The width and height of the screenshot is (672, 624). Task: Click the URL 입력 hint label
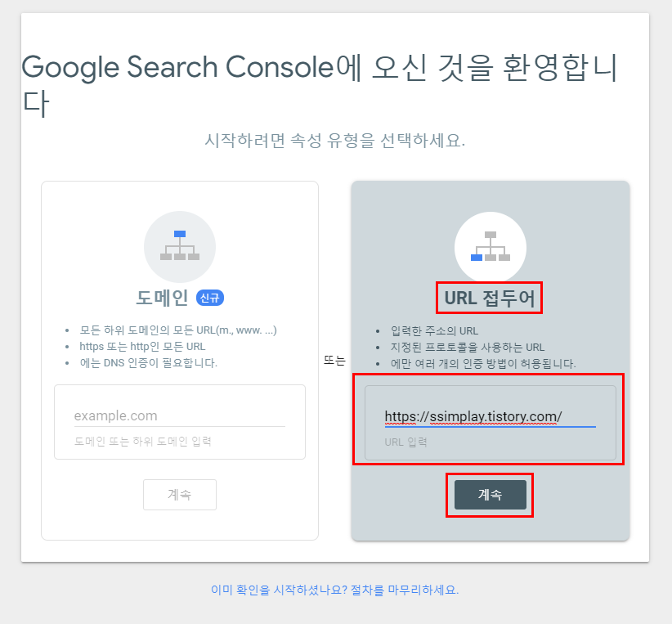click(x=405, y=442)
